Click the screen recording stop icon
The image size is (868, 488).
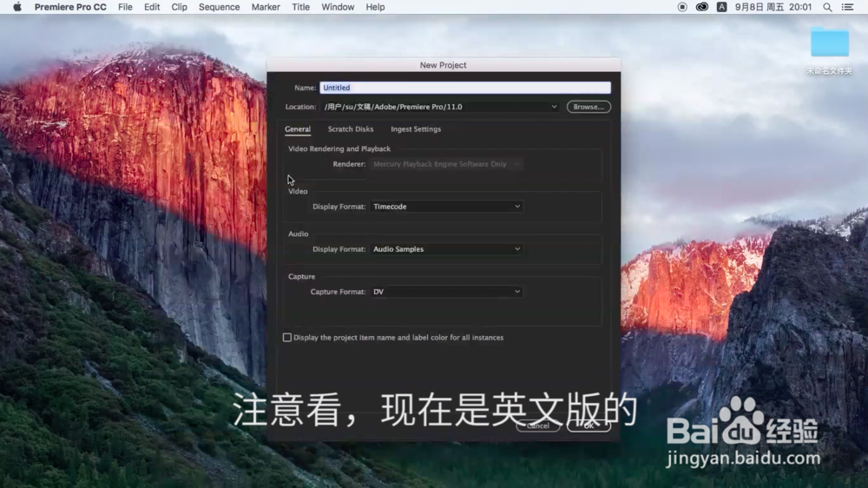(x=682, y=7)
